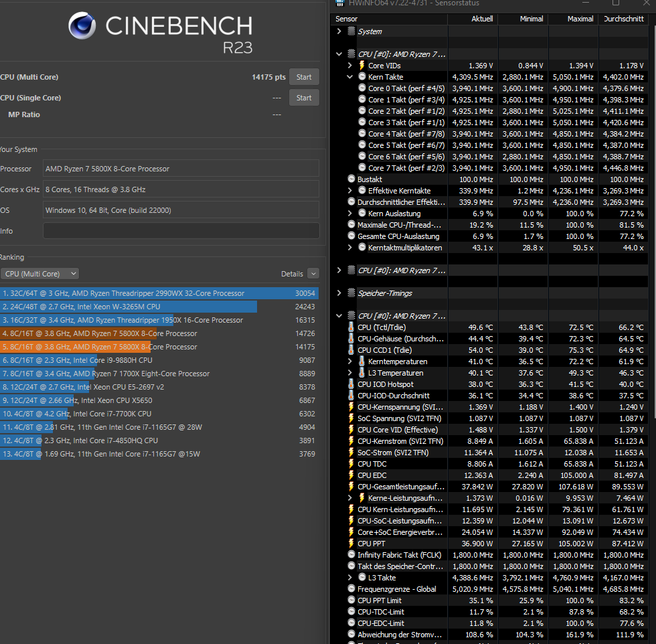Click the clock icon beside Core 3 Takt

click(362, 123)
